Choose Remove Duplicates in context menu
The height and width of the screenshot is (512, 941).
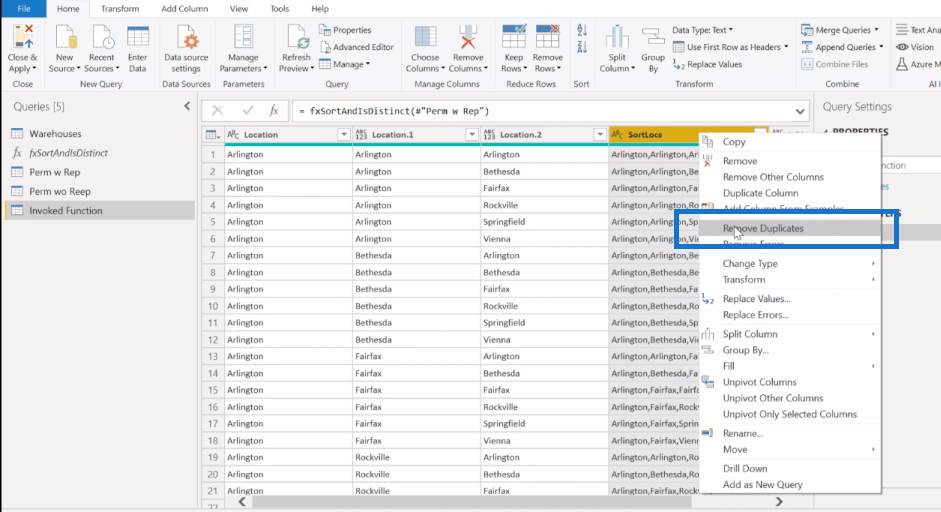(763, 228)
